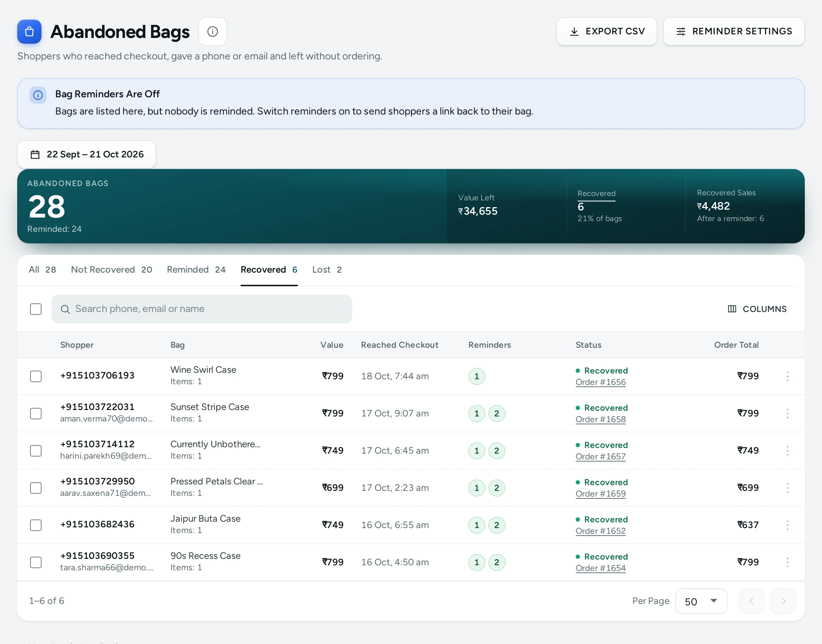Select checkbox for +915103690355

tap(36, 562)
